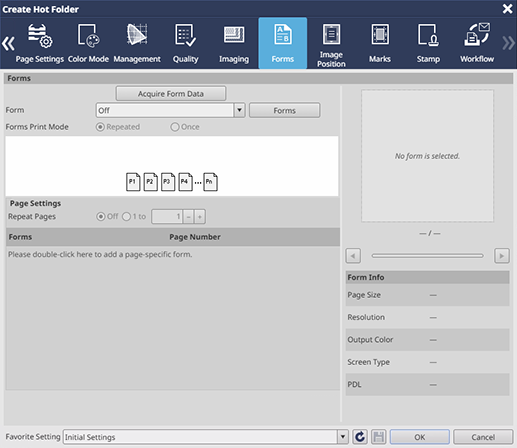Click the reload favorite setting icon
The width and height of the screenshot is (517, 448).
(360, 437)
